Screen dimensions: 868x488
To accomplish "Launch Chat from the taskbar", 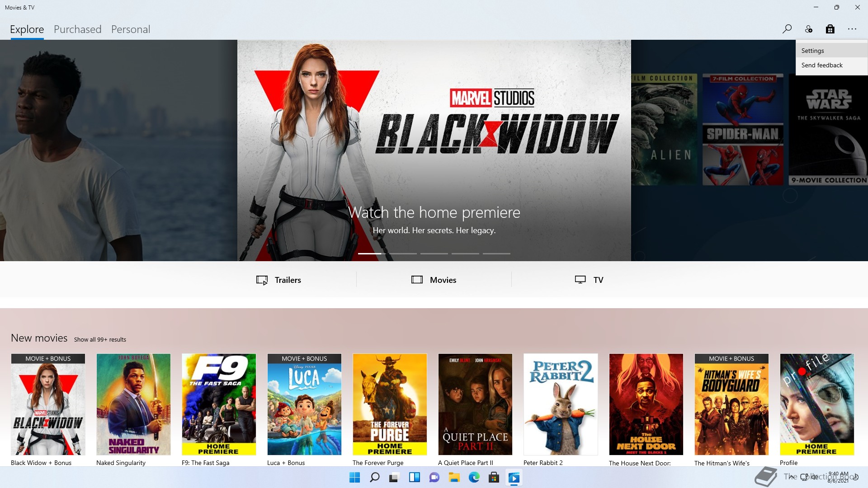I will point(434,478).
